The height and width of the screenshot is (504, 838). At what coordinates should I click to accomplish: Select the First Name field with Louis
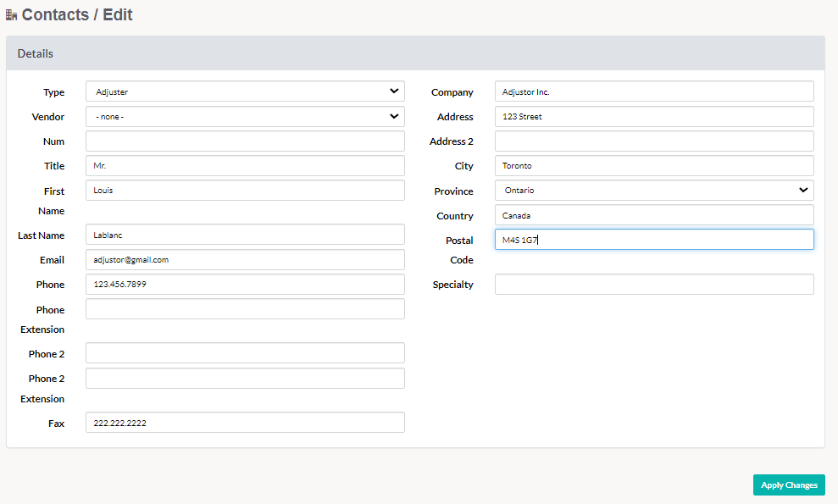pyautogui.click(x=245, y=191)
